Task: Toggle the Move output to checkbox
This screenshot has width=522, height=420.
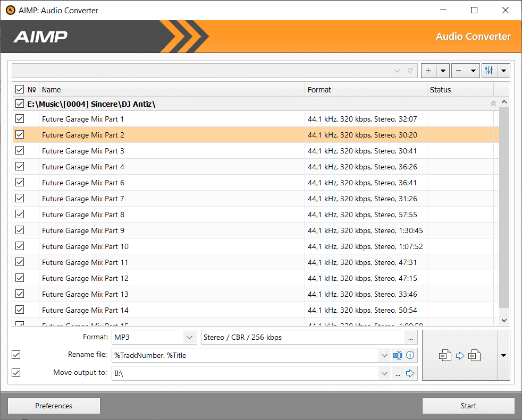Action: 16,373
